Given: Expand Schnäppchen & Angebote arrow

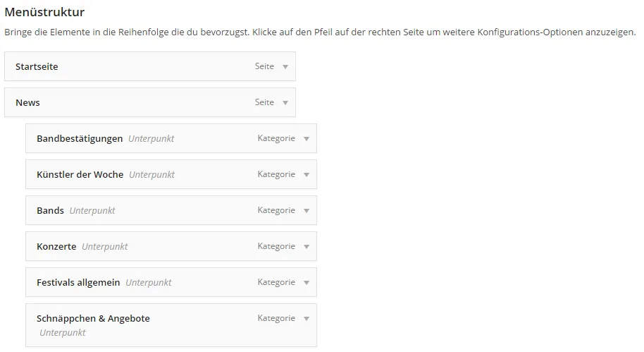Looking at the screenshot, I should coord(306,318).
